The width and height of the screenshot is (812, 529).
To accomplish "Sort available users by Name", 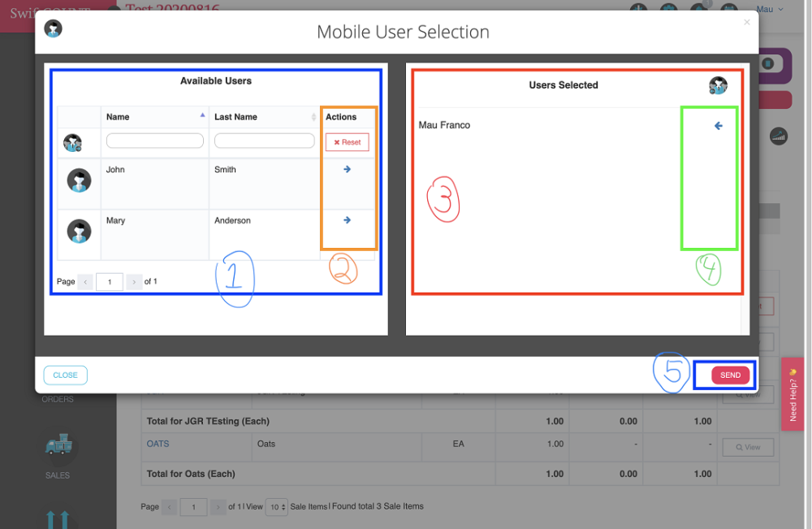I will (x=154, y=117).
